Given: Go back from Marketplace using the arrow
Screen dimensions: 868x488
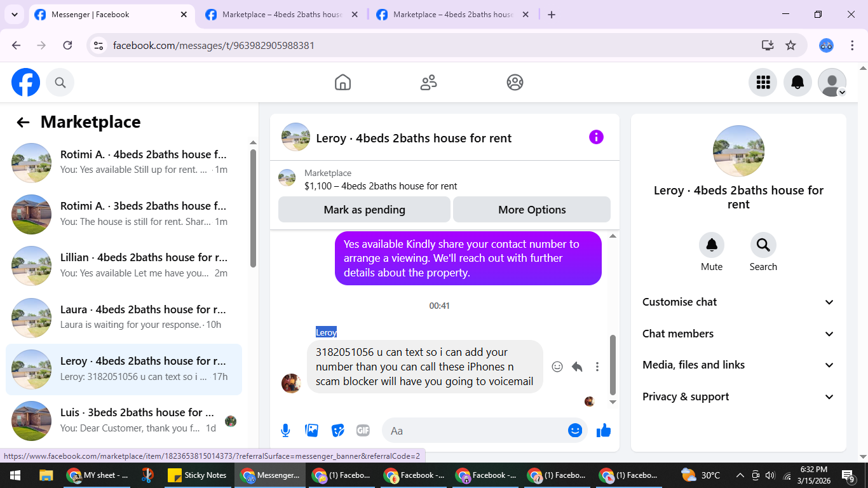Looking at the screenshot, I should [x=24, y=123].
